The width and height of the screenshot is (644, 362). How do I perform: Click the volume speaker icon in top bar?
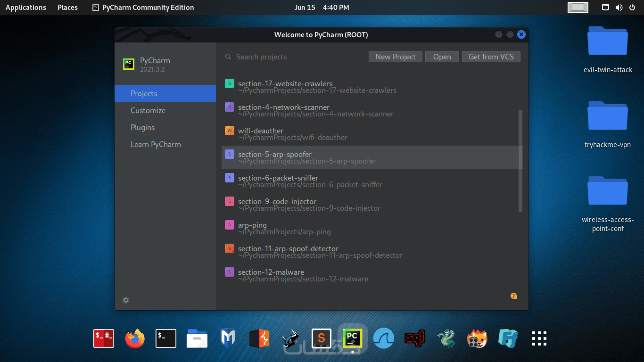(x=619, y=8)
